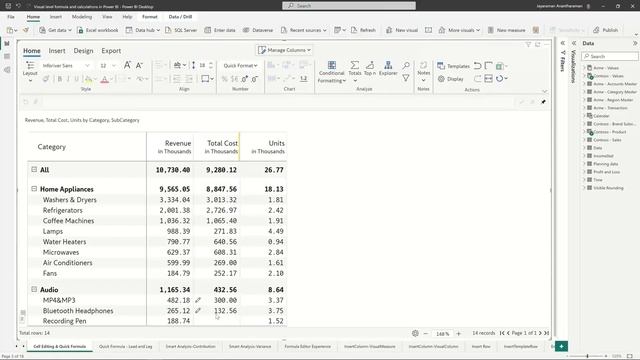Open the Modeling menu tab

click(x=82, y=17)
